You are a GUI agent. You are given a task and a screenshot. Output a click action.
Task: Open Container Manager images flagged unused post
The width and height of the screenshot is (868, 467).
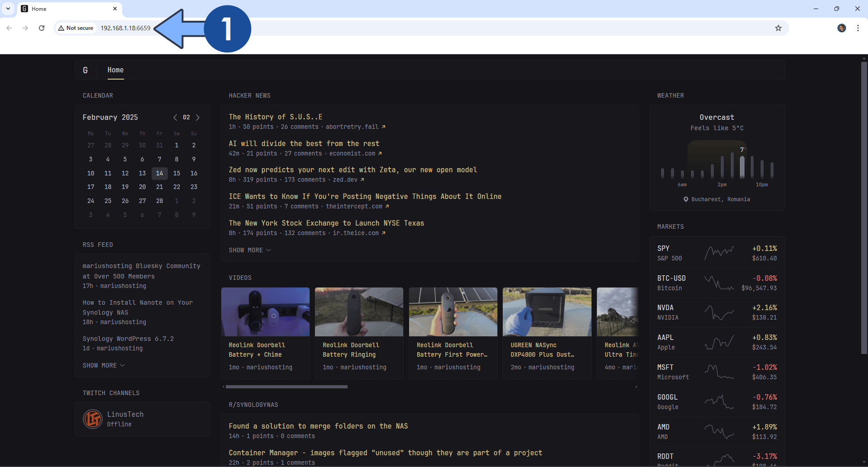pyautogui.click(x=385, y=453)
